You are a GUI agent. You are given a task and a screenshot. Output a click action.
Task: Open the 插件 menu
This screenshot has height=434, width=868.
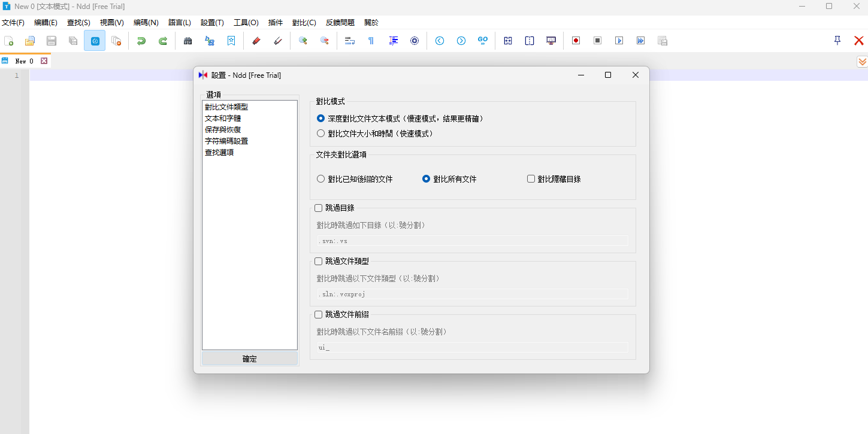(x=276, y=23)
